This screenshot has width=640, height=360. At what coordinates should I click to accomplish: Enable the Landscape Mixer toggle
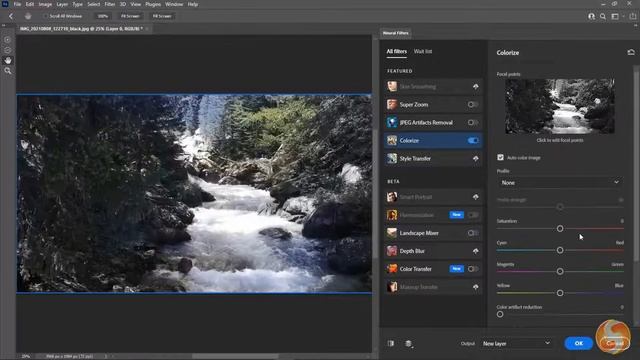pyautogui.click(x=473, y=233)
